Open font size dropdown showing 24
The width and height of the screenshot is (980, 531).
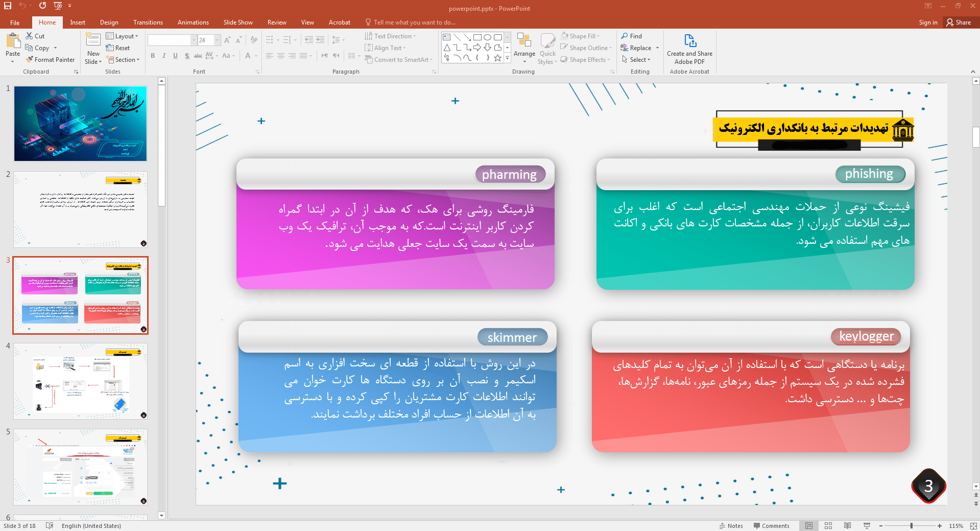pyautogui.click(x=218, y=40)
